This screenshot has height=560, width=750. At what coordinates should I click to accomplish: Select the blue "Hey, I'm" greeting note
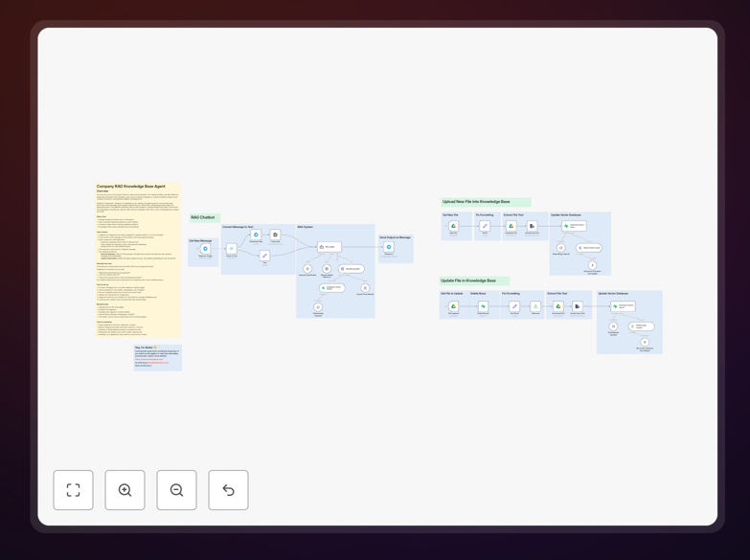pos(158,357)
